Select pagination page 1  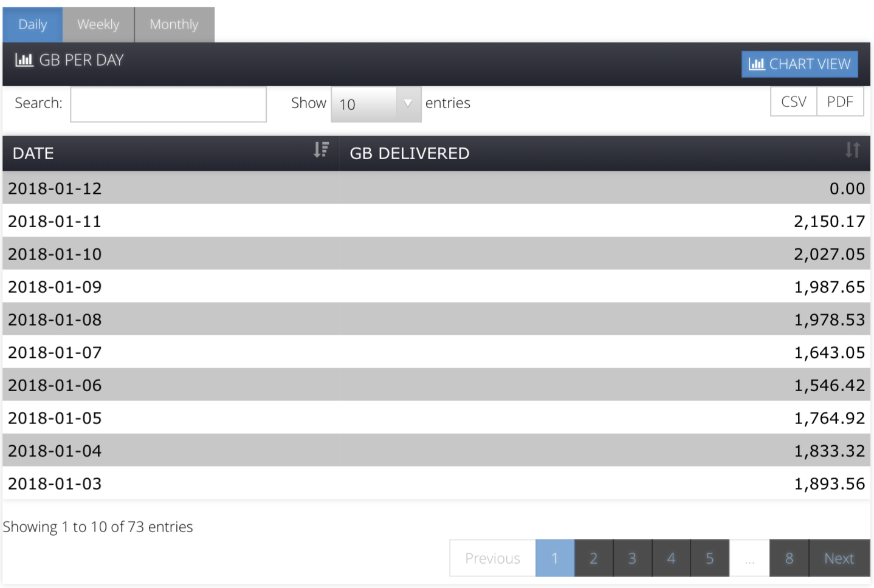[555, 558]
